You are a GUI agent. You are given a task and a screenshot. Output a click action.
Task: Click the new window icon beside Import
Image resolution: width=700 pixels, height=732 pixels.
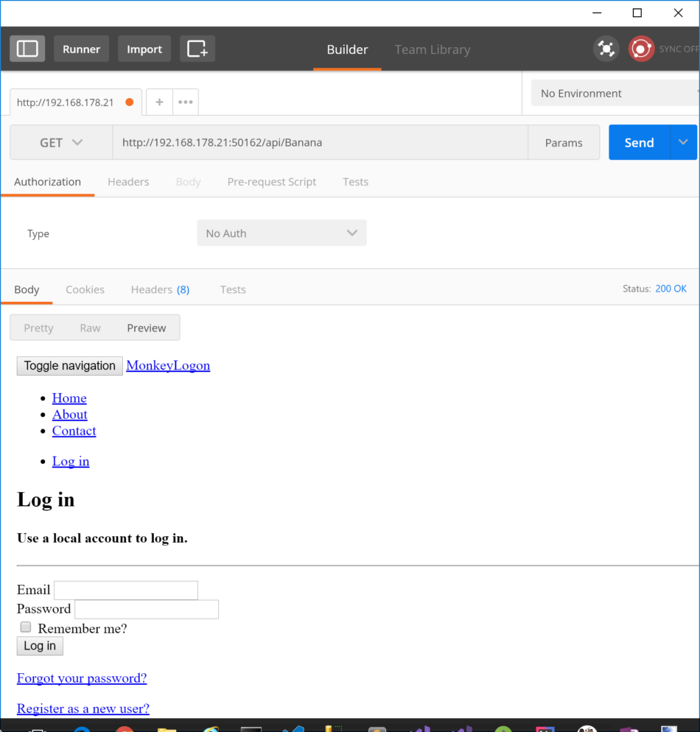point(197,49)
